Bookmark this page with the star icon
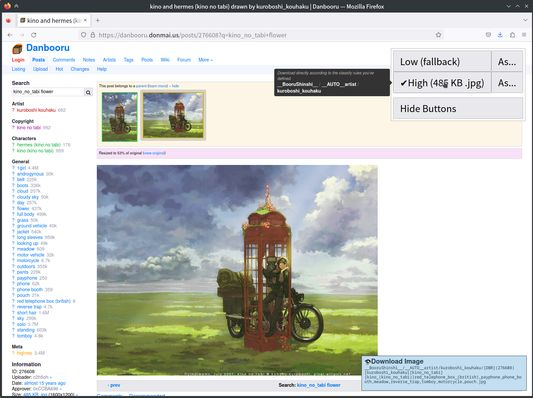Viewport: 533px width, 398px height. (439, 35)
